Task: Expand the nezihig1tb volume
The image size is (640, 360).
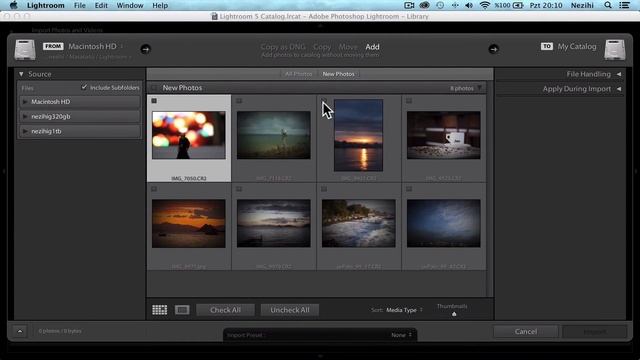Action: pyautogui.click(x=25, y=131)
